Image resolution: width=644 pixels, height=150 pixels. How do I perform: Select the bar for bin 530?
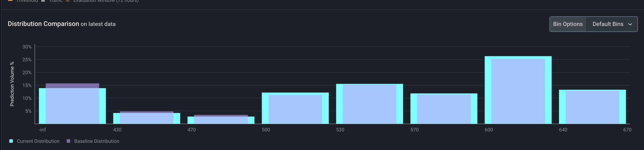(x=370, y=104)
